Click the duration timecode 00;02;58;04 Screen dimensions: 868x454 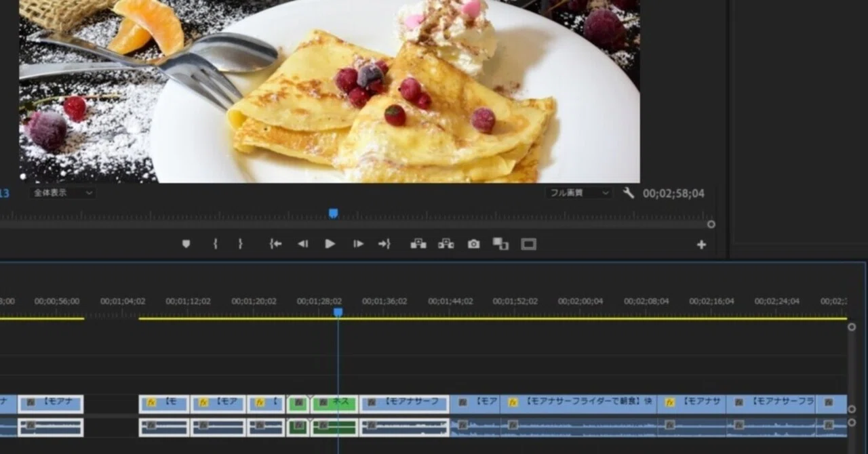(673, 193)
